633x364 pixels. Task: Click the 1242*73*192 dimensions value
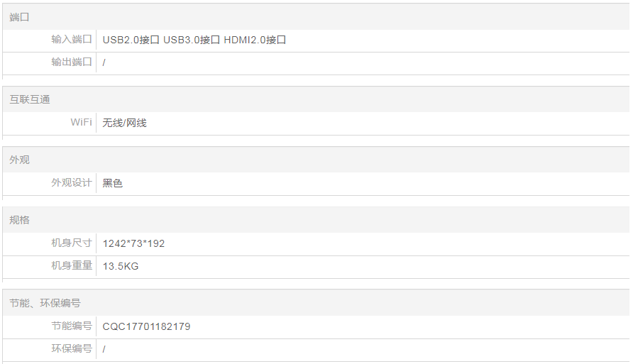click(x=133, y=243)
